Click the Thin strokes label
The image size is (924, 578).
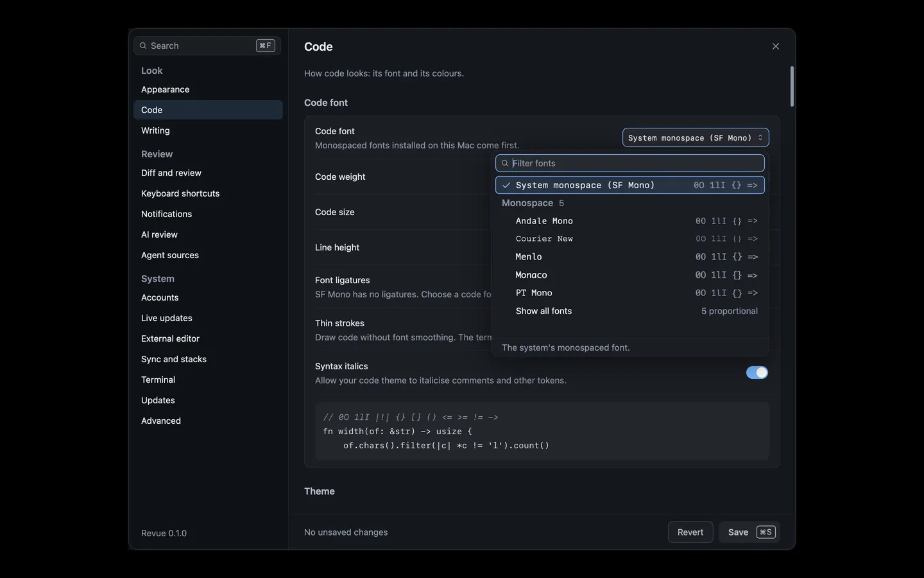click(339, 323)
